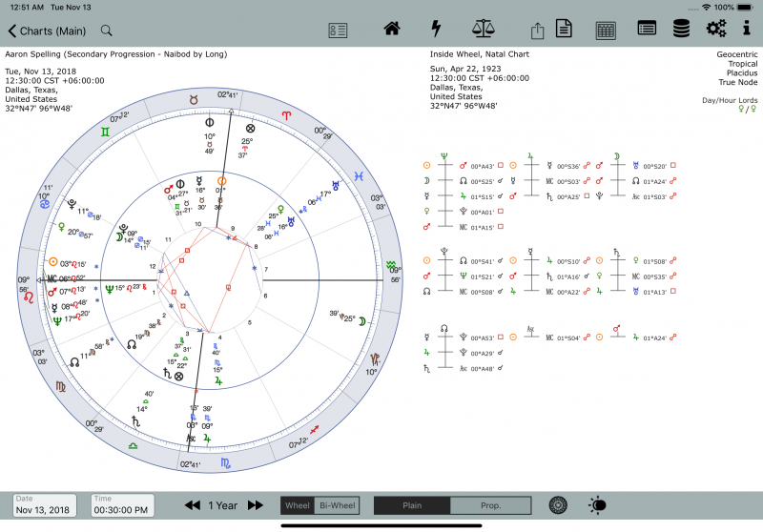This screenshot has height=532, width=763.
Task: Tap the Scorpio sign glyph on wheel
Action: (x=226, y=463)
